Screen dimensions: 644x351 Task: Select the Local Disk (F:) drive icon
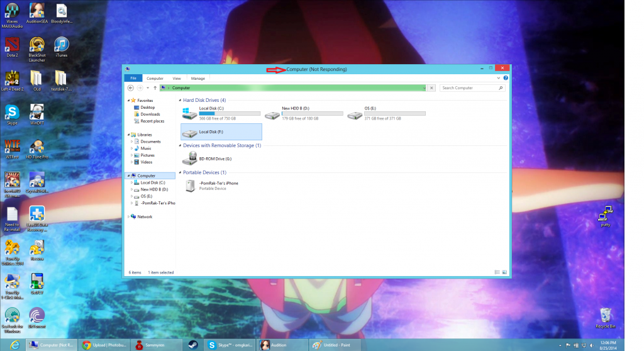coord(189,133)
